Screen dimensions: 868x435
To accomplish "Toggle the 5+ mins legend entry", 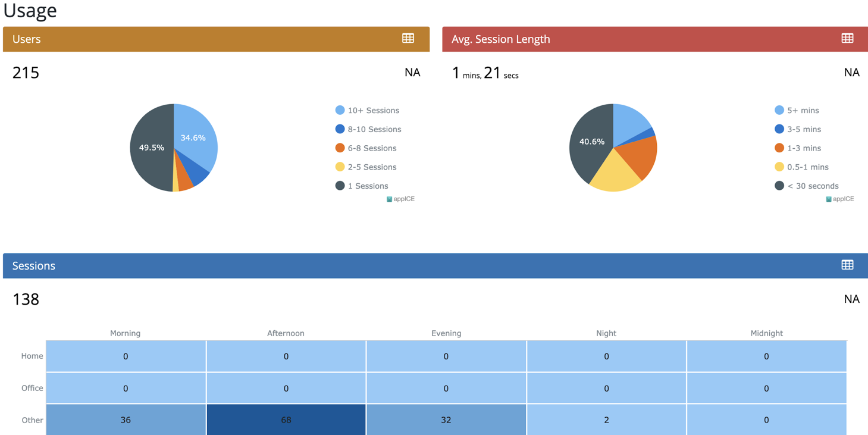I will coord(797,110).
